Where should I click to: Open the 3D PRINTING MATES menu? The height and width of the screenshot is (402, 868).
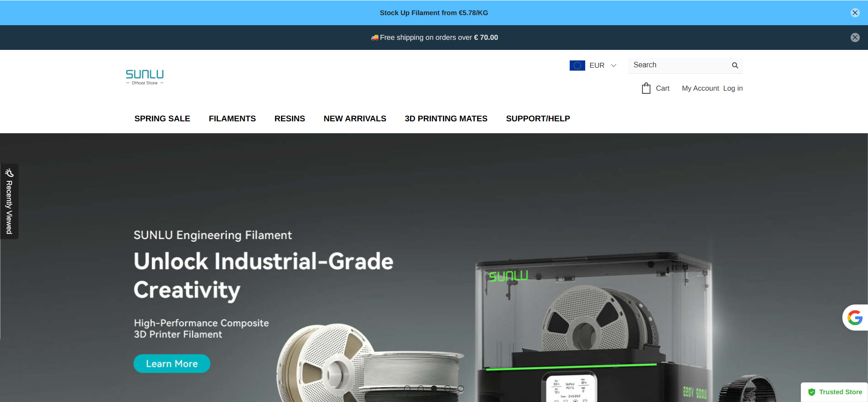point(446,119)
